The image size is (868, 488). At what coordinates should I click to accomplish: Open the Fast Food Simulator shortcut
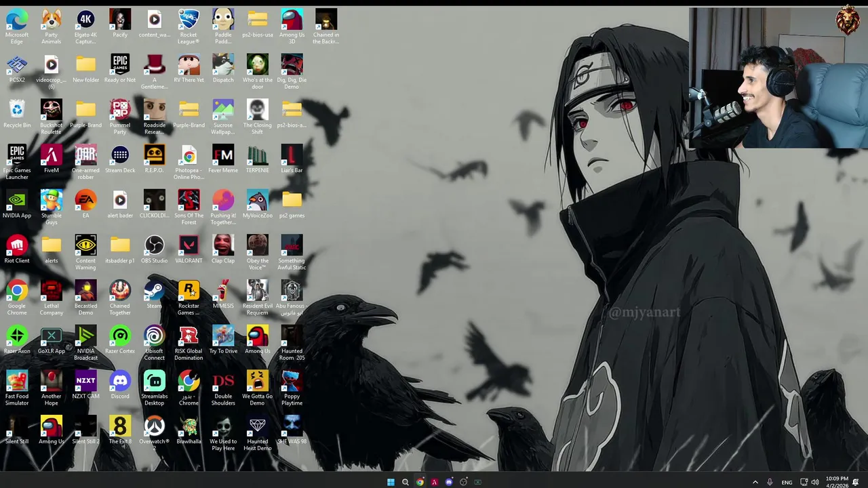coord(17,388)
